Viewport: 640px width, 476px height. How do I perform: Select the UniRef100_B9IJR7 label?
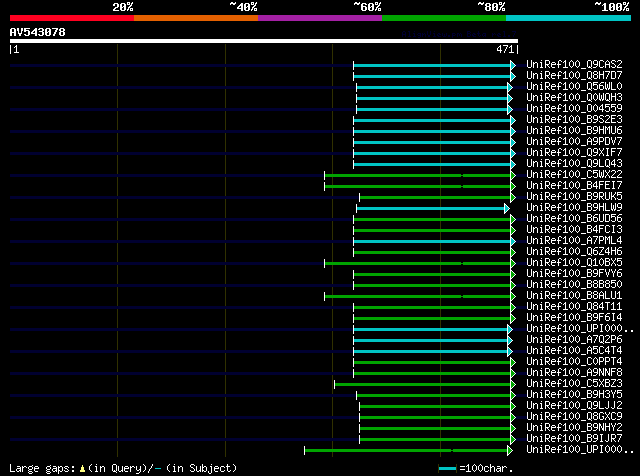574,439
